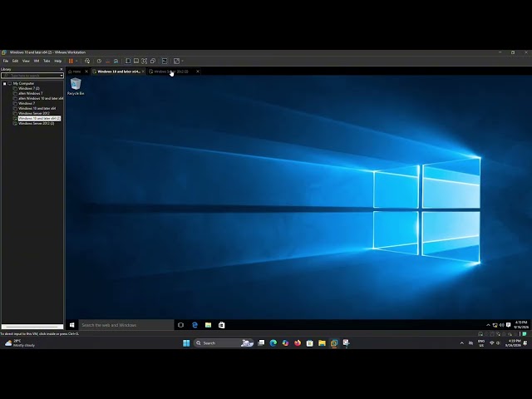Click guest 'Search the web and Windows' box
This screenshot has width=532, height=399.
pyautogui.click(x=126, y=325)
